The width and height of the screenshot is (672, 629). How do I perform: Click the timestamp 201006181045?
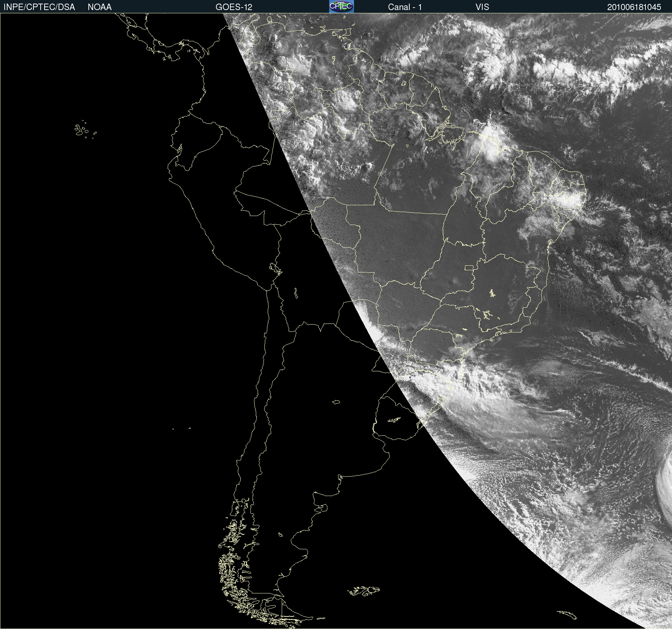pyautogui.click(x=634, y=7)
